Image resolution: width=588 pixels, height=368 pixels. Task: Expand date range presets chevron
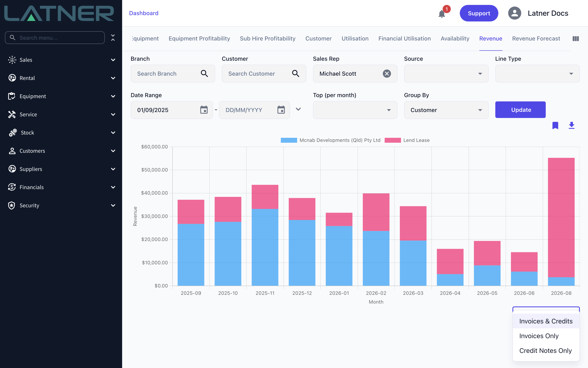pyautogui.click(x=298, y=109)
